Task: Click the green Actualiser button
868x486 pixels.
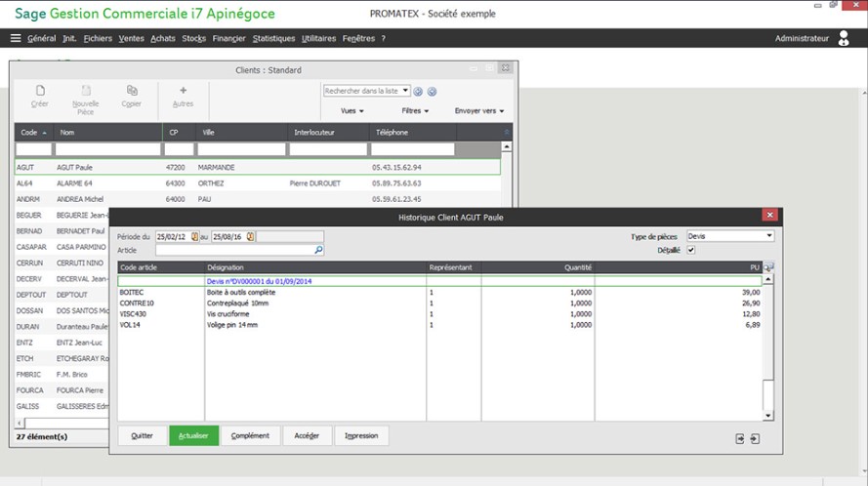Action: 193,435
